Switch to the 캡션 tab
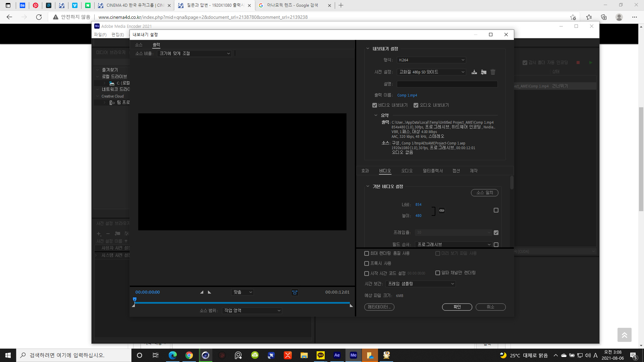 (456, 171)
